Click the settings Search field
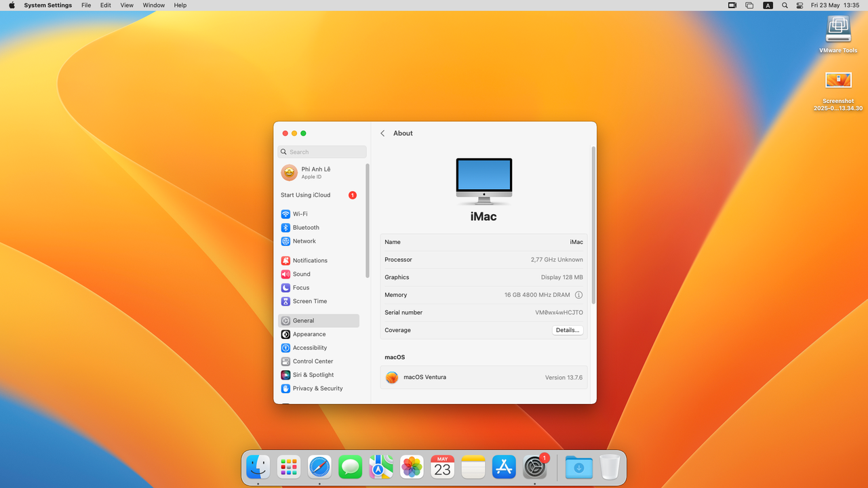This screenshot has height=488, width=868. pyautogui.click(x=322, y=152)
